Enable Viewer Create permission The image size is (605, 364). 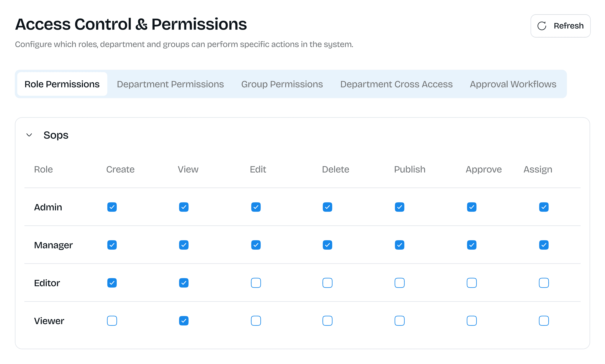pos(112,321)
